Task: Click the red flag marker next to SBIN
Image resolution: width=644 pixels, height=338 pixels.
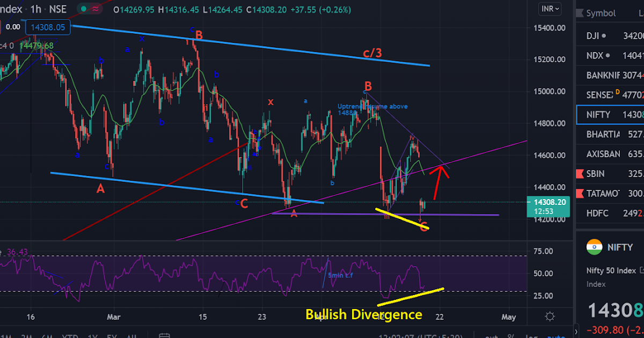Action: (581, 173)
